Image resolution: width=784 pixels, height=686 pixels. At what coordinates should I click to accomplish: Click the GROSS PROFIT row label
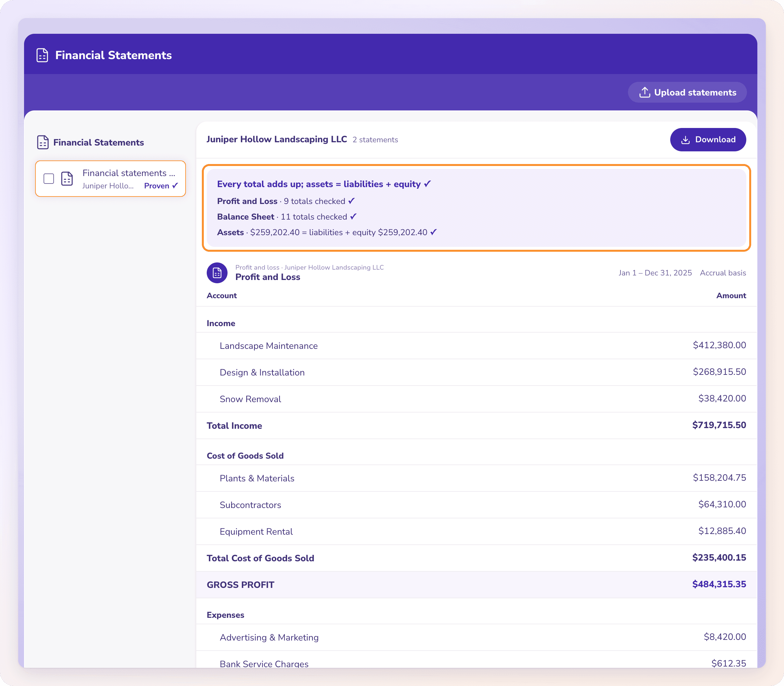[241, 585]
